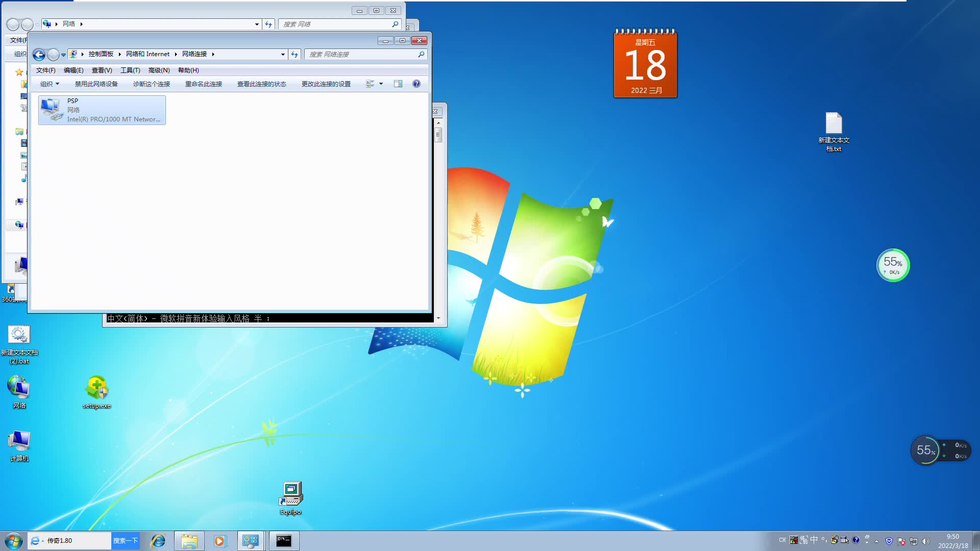Open the blue help icon in toolbar
This screenshot has height=551, width=980.
[x=416, y=84]
